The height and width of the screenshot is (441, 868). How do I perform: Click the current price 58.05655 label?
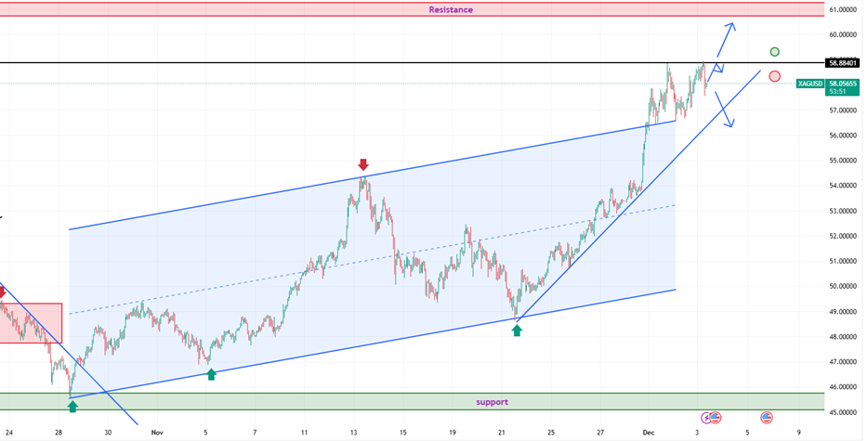point(843,82)
